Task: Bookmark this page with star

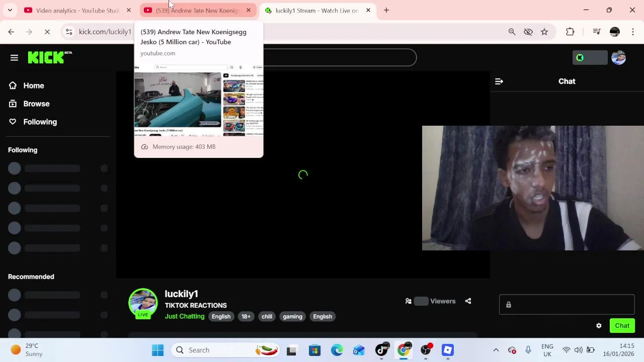Action: [x=544, y=32]
